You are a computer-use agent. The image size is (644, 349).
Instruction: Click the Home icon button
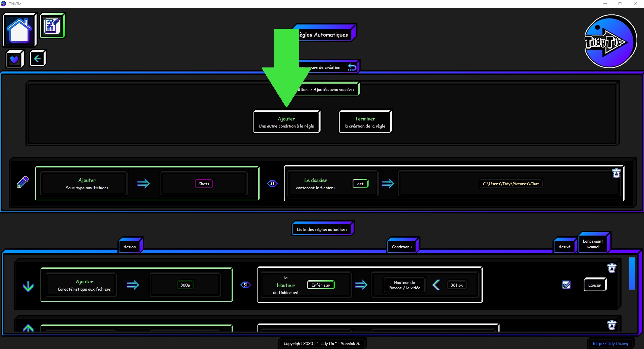pyautogui.click(x=19, y=30)
